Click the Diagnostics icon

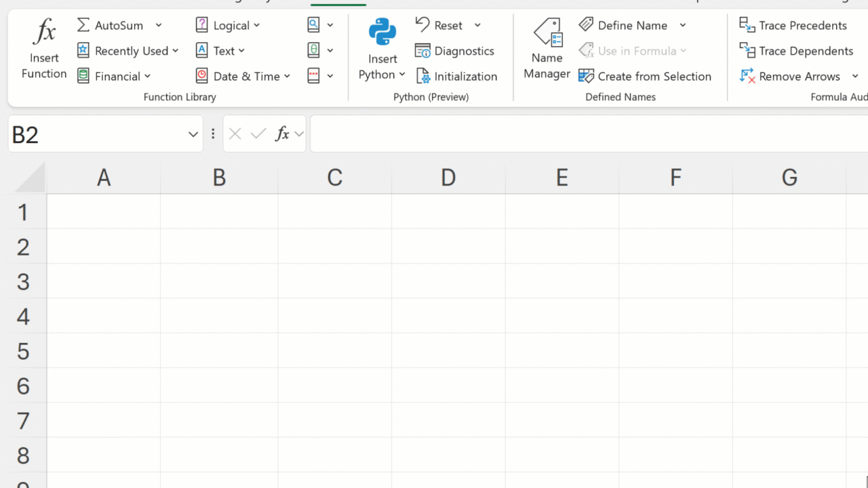(x=423, y=51)
